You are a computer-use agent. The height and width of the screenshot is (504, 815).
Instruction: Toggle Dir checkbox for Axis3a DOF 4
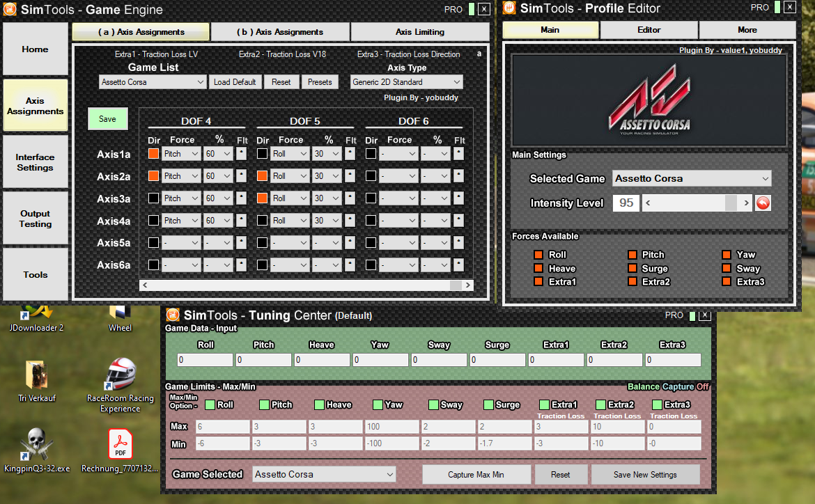pos(153,198)
